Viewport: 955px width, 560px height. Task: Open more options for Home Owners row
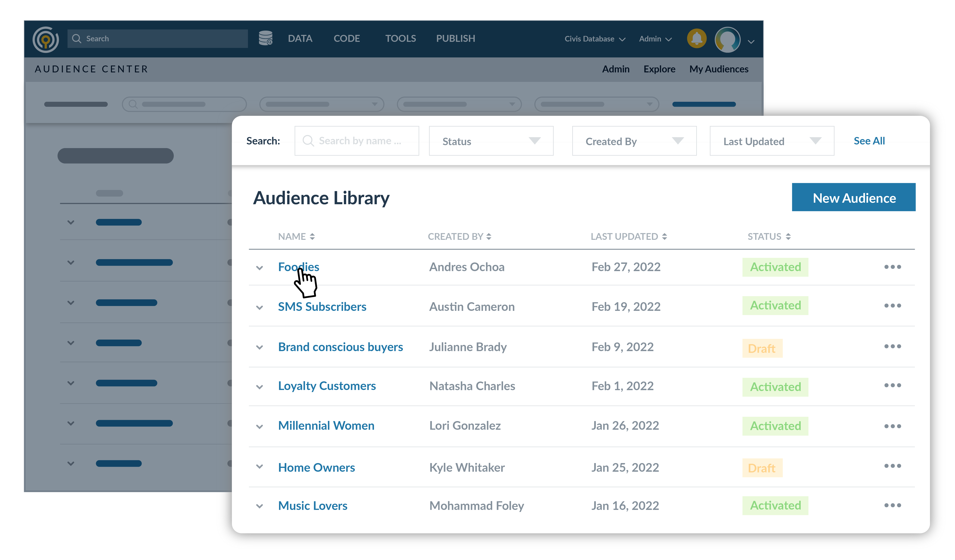pyautogui.click(x=892, y=466)
